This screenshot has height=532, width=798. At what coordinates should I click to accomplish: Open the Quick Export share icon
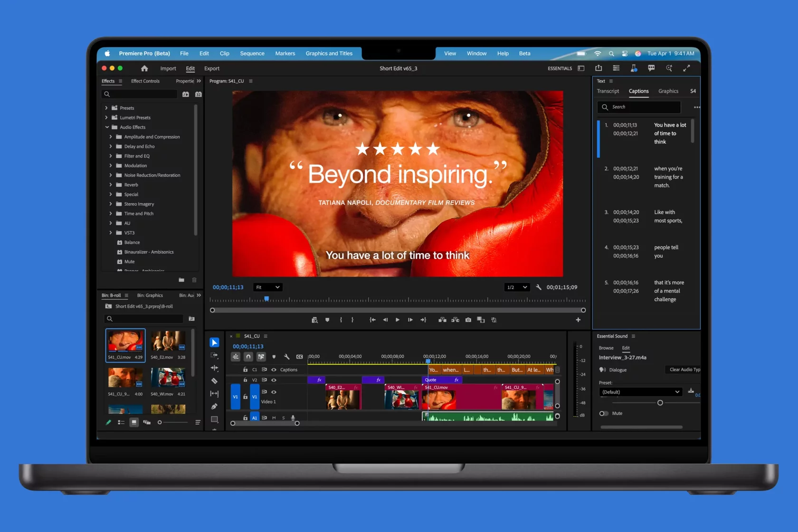click(598, 68)
